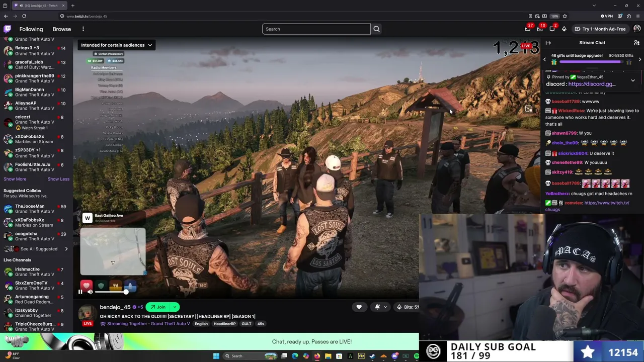Open the flatopx3 avatar in sidebar
Screen dimensions: 644x362
(x=8, y=51)
